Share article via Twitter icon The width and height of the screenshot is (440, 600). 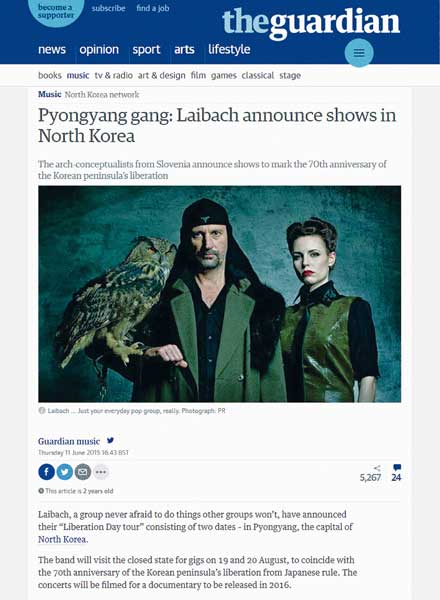point(64,472)
